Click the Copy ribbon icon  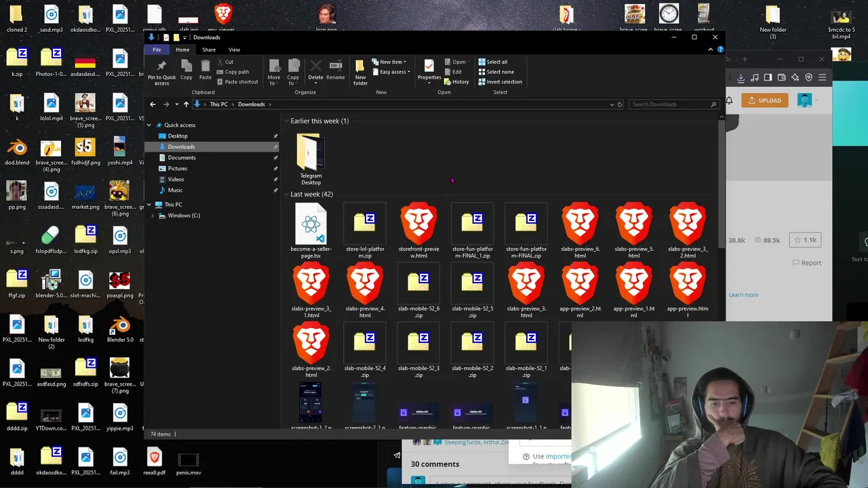[x=186, y=69]
